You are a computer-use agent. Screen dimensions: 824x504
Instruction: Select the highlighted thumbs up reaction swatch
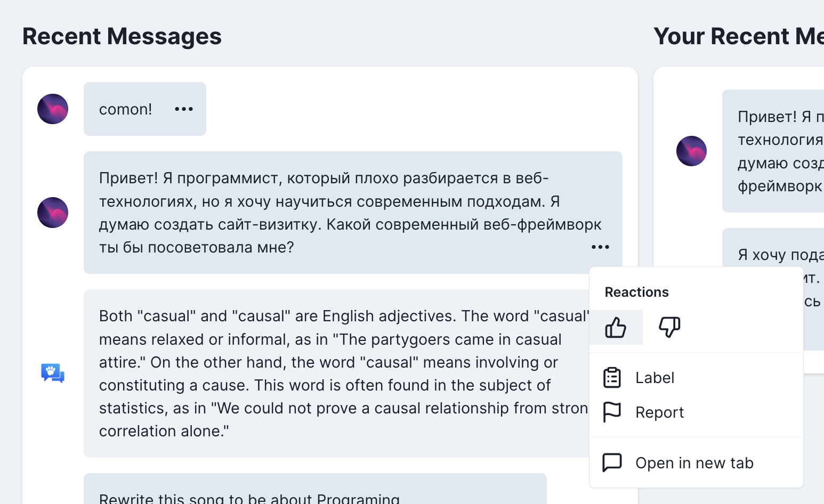point(616,327)
